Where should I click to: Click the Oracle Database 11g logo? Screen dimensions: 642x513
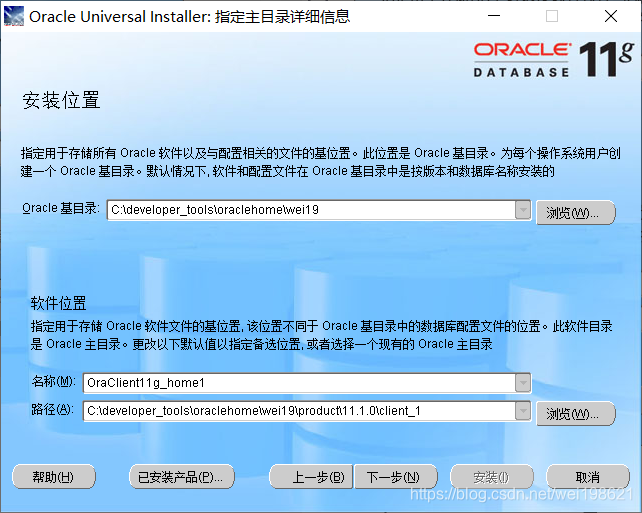(x=554, y=60)
